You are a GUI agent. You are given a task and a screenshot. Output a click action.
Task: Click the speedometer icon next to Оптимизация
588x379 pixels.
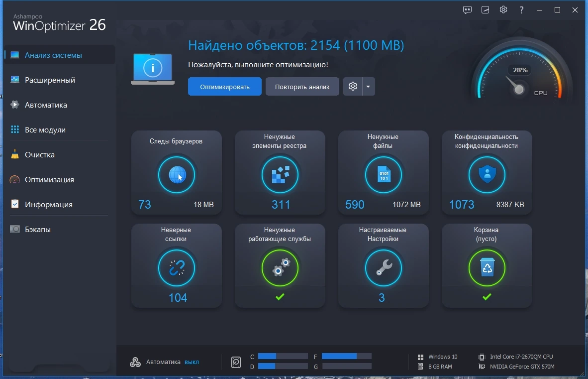[14, 179]
